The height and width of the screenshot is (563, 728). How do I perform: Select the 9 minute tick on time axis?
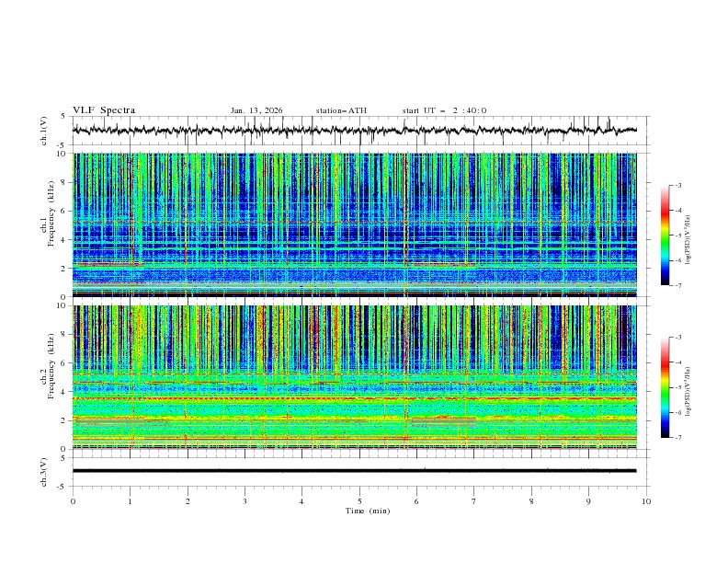coord(589,500)
